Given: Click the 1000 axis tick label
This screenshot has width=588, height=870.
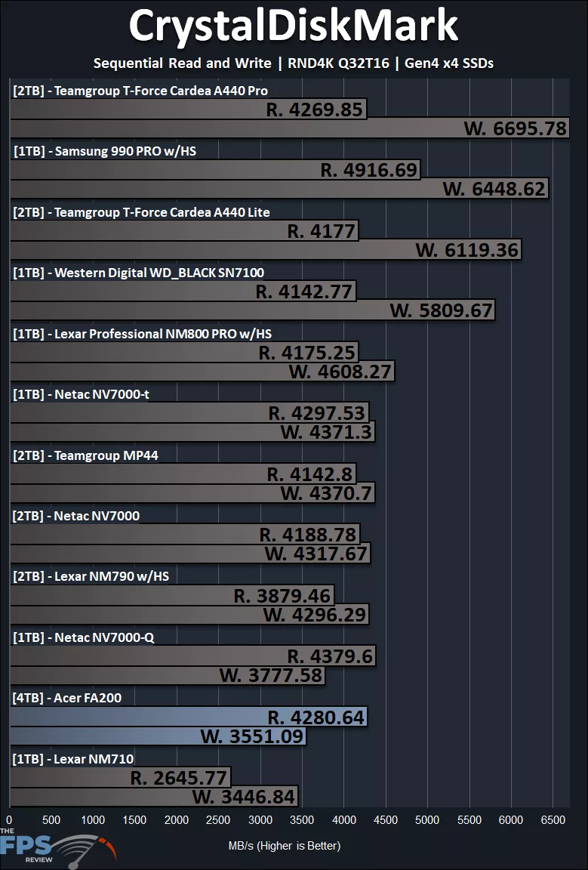Looking at the screenshot, I should (93, 820).
